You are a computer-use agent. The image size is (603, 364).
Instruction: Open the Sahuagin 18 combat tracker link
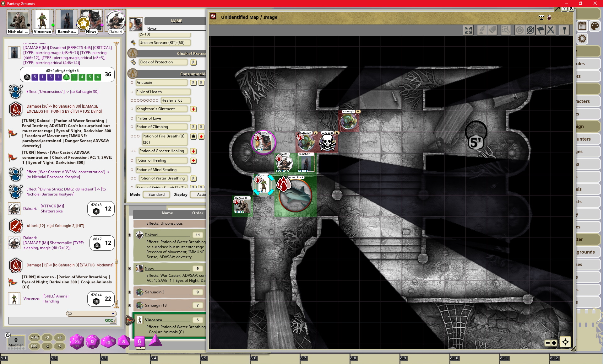click(x=156, y=305)
